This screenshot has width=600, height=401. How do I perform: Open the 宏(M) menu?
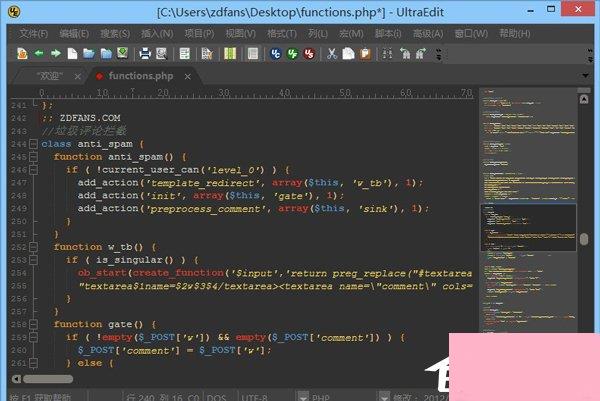tap(351, 34)
